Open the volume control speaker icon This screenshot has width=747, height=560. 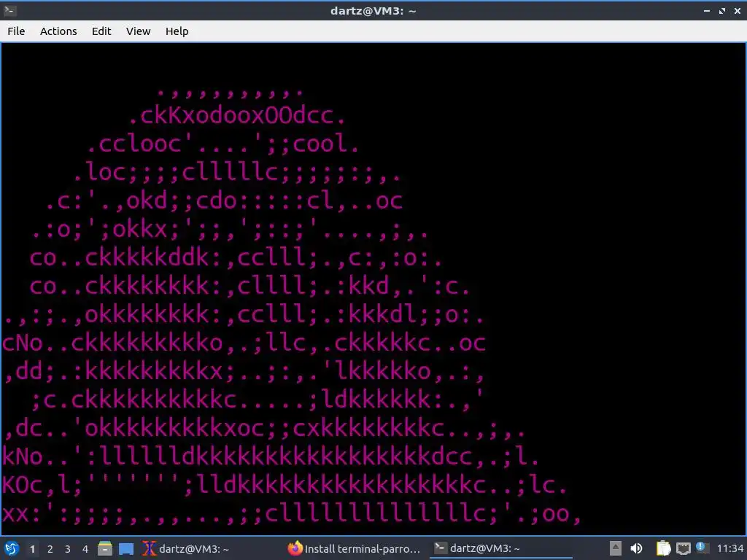tap(636, 548)
